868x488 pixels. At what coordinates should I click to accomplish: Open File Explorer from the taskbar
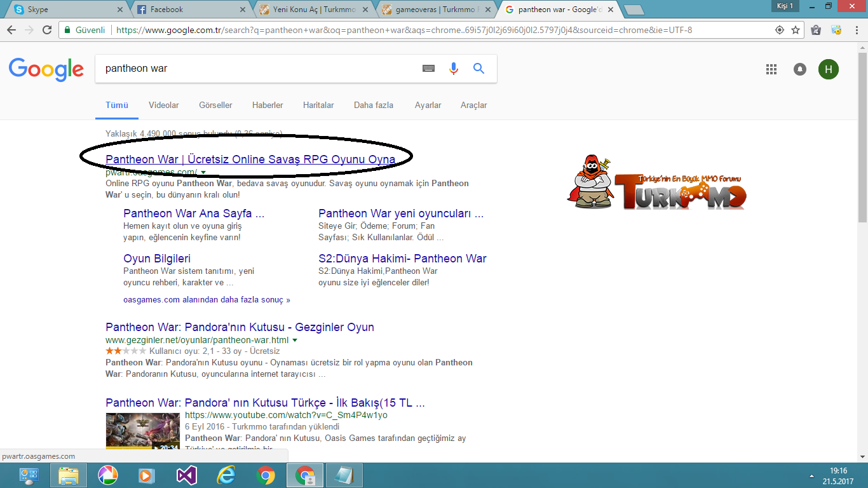pos(68,475)
